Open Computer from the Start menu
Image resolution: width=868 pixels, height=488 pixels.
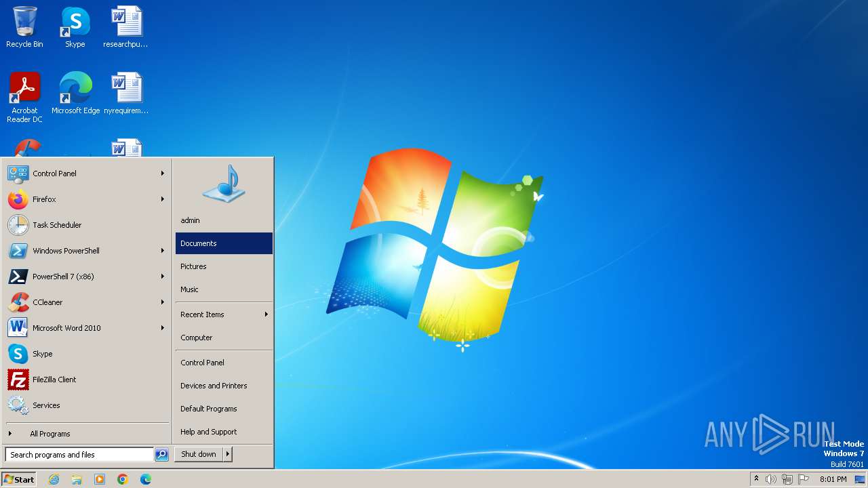coord(224,338)
